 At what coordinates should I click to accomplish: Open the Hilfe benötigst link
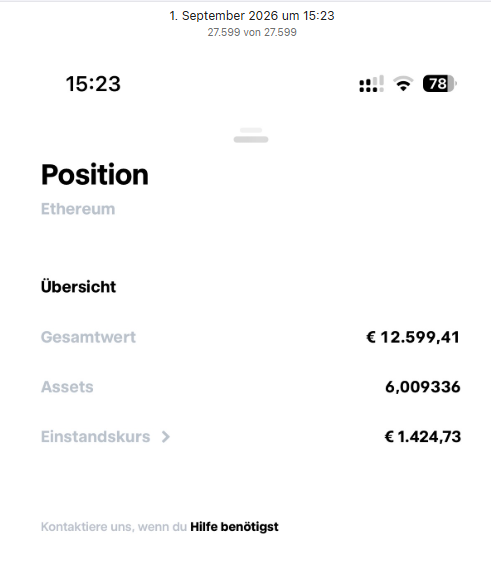click(x=234, y=527)
